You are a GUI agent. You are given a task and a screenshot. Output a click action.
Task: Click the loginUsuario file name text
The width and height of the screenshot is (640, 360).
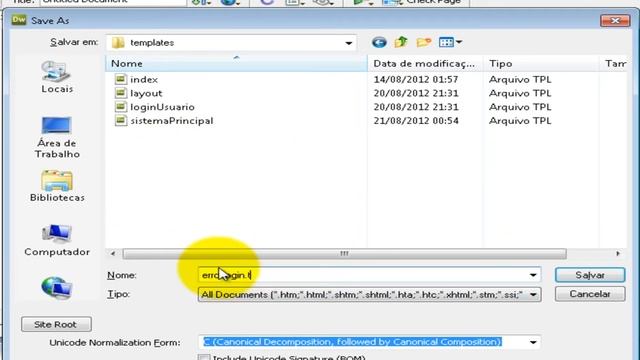pyautogui.click(x=162, y=107)
